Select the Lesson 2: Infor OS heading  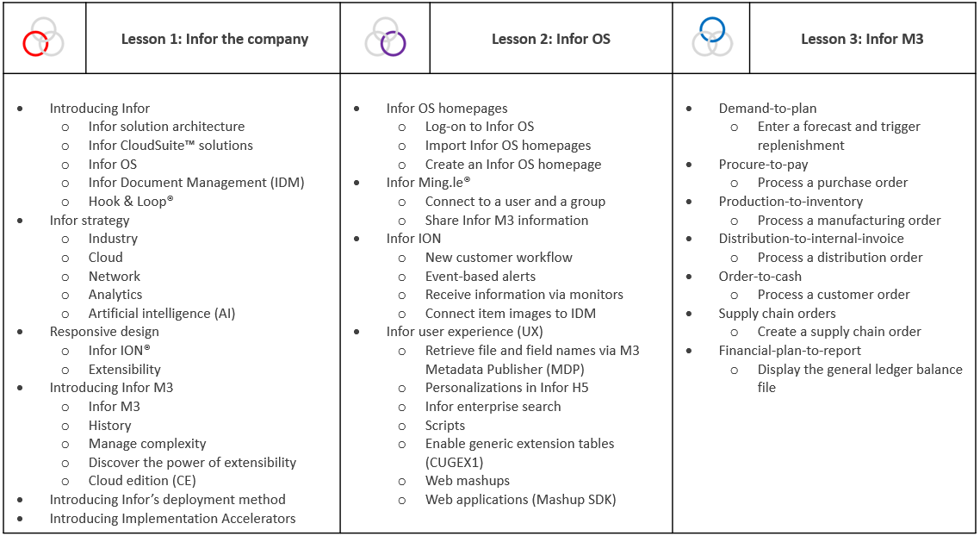click(550, 39)
